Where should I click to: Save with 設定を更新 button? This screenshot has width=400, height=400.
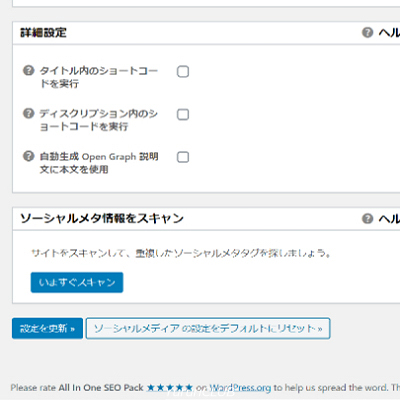coord(47,328)
